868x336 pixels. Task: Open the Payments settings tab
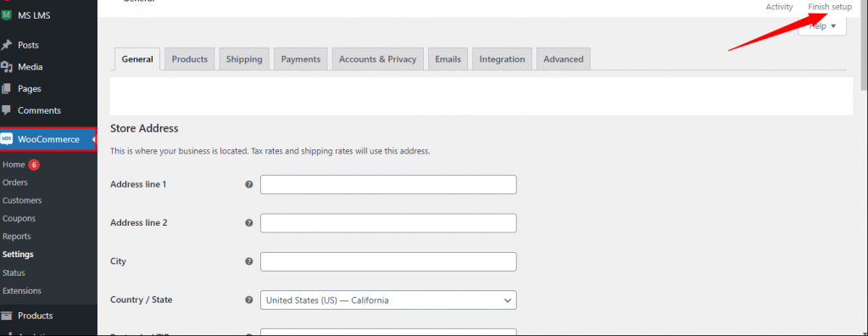coord(301,59)
